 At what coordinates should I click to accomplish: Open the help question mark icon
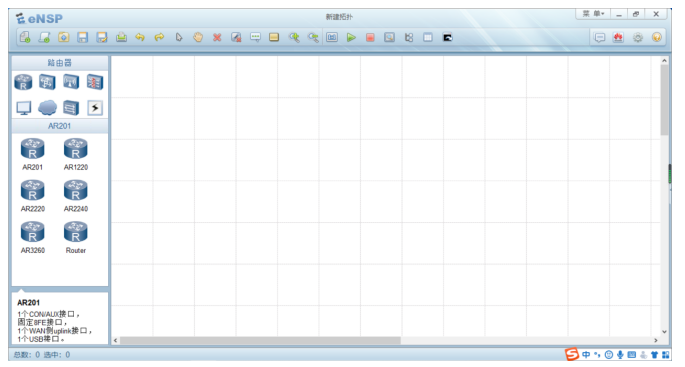click(x=657, y=38)
